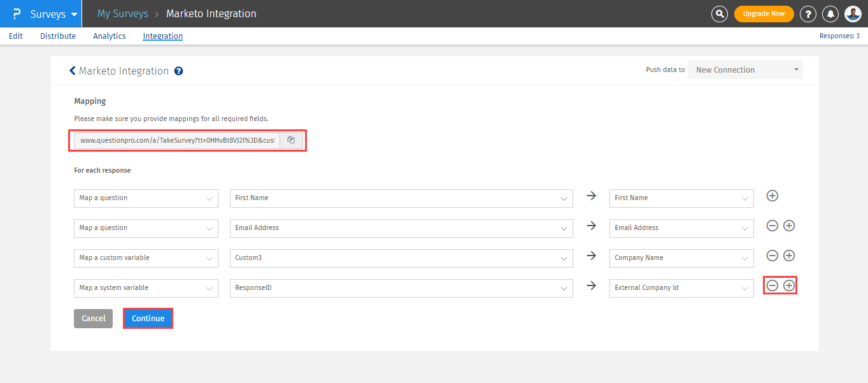Click the search magnifier icon
The image size is (868, 383).
(720, 13)
